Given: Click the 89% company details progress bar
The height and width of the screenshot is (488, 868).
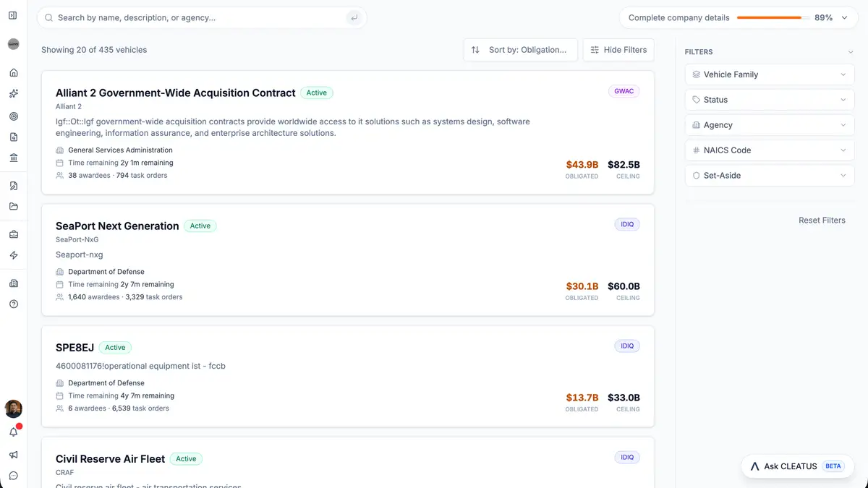Looking at the screenshot, I should click(x=773, y=17).
